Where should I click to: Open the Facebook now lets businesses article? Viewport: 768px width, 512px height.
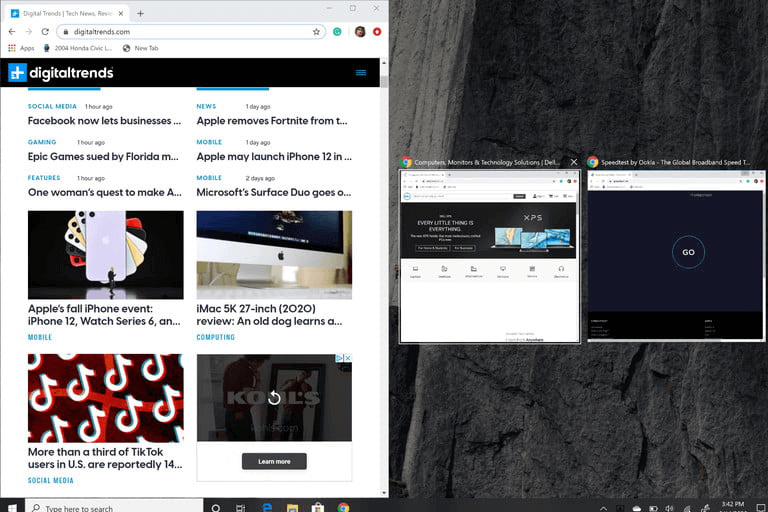click(x=105, y=121)
